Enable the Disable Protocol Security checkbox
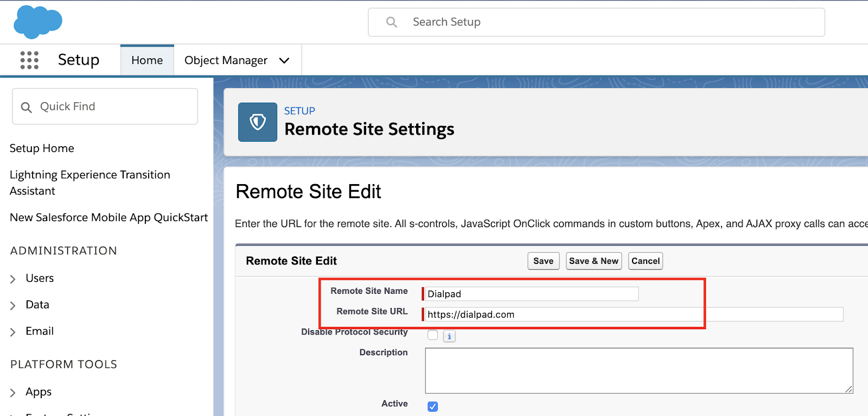 [x=432, y=335]
